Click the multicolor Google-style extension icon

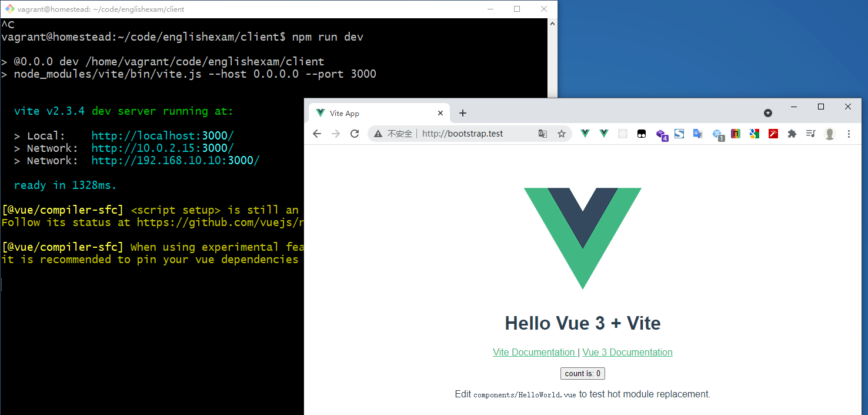[755, 134]
